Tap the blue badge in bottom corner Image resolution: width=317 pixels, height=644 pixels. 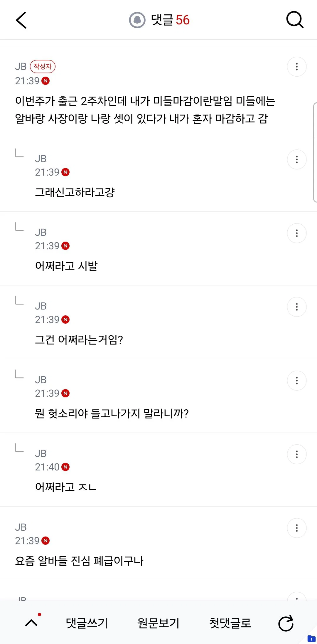pos(311,638)
